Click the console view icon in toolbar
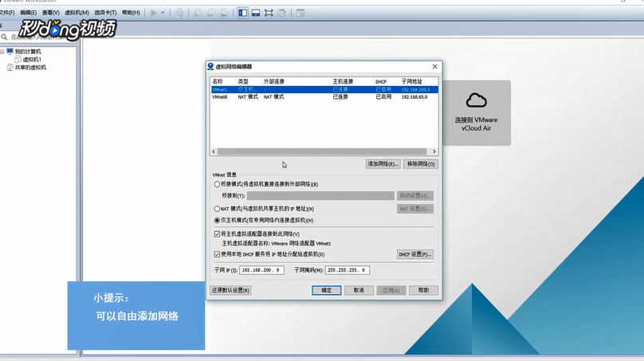Image resolution: width=644 pixels, height=361 pixels. click(300, 13)
